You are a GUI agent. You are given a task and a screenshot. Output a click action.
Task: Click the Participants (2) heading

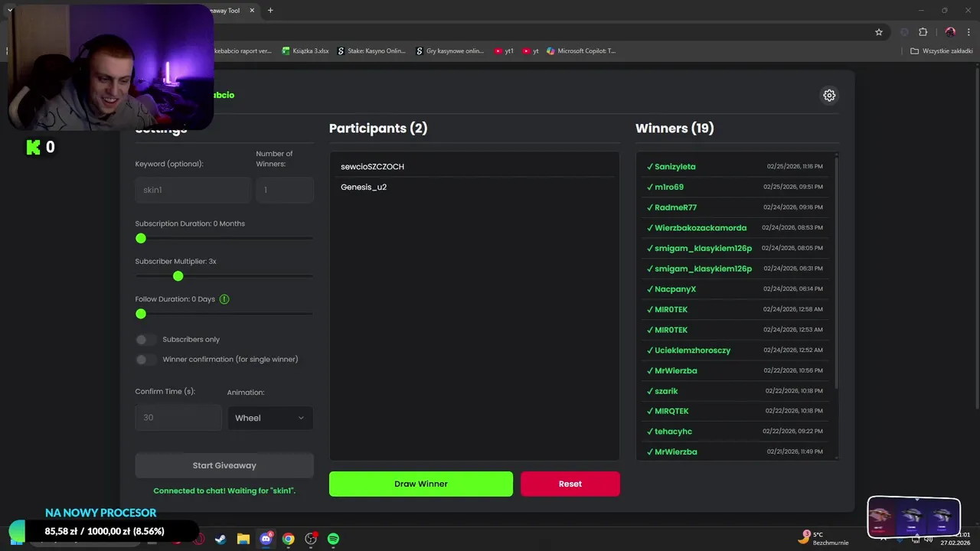click(378, 129)
